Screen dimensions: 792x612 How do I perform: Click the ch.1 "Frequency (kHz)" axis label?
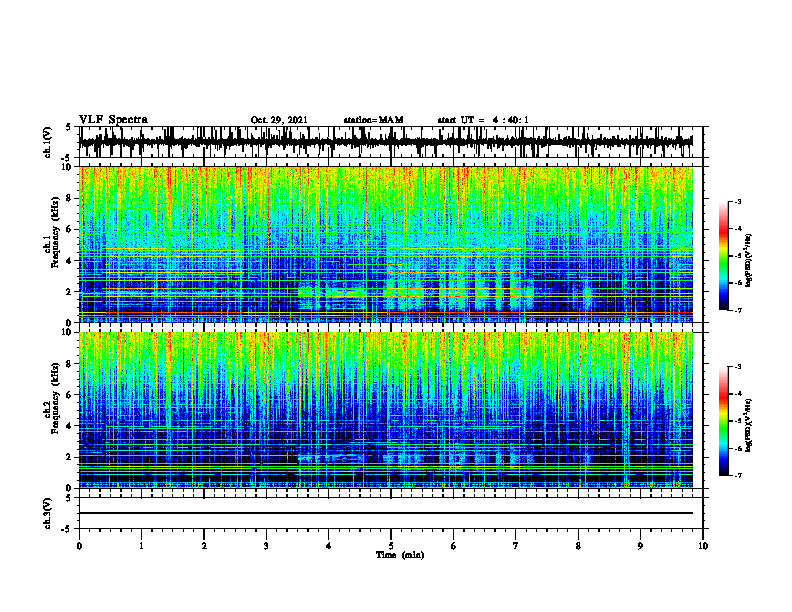(x=55, y=233)
